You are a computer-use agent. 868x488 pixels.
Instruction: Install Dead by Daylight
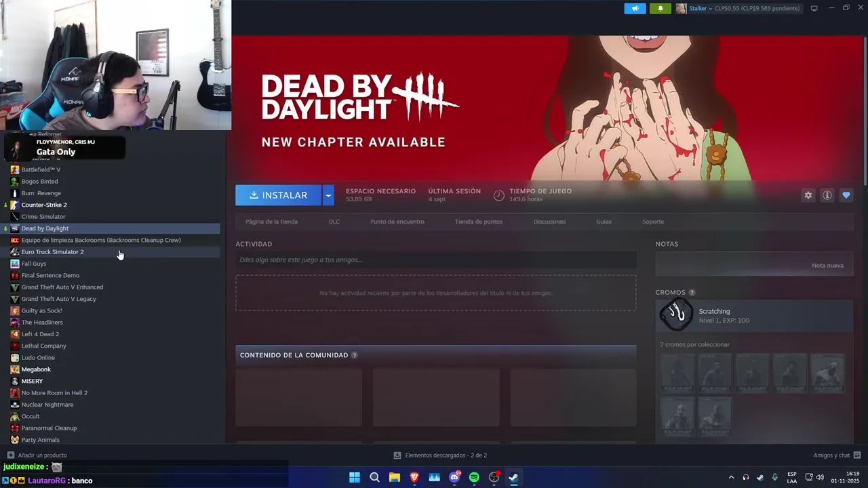(x=278, y=195)
